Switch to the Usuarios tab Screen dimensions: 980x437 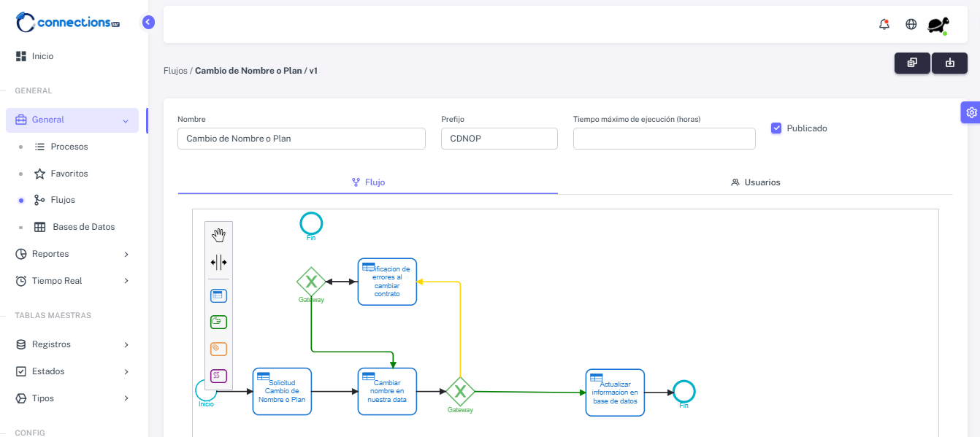tap(755, 182)
